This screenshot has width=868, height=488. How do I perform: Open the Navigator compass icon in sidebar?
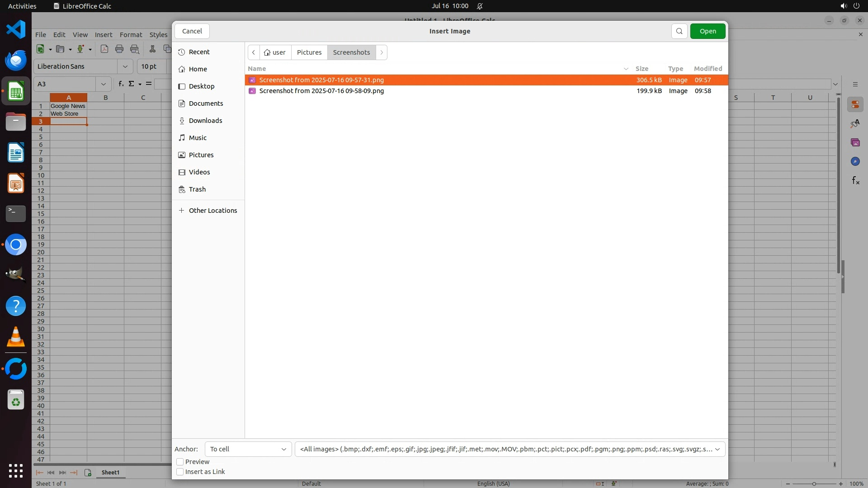pyautogui.click(x=855, y=162)
